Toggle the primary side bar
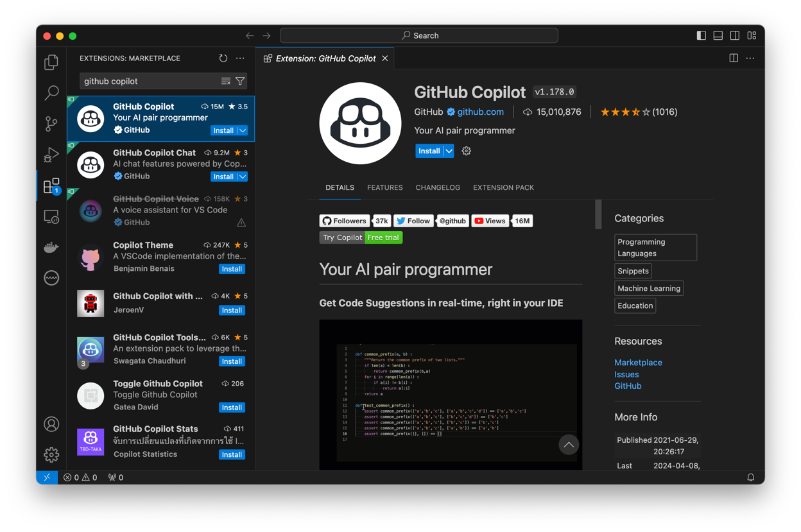801x532 pixels. [x=702, y=36]
